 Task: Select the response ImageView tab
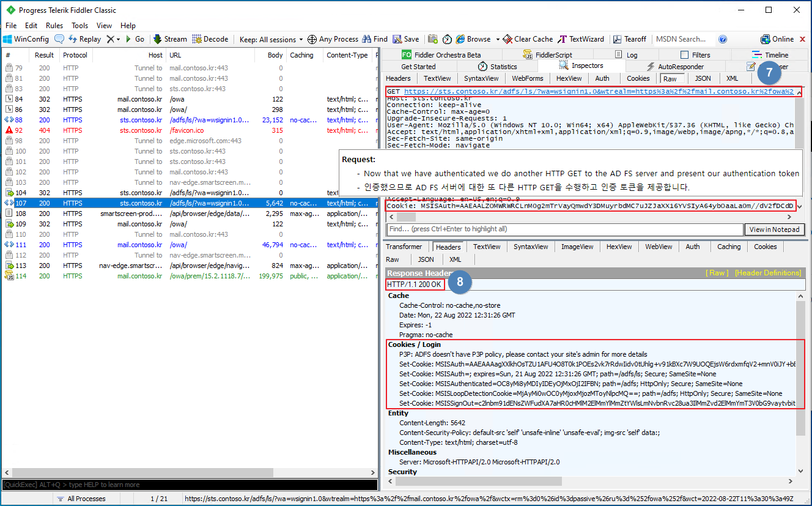[x=577, y=247]
